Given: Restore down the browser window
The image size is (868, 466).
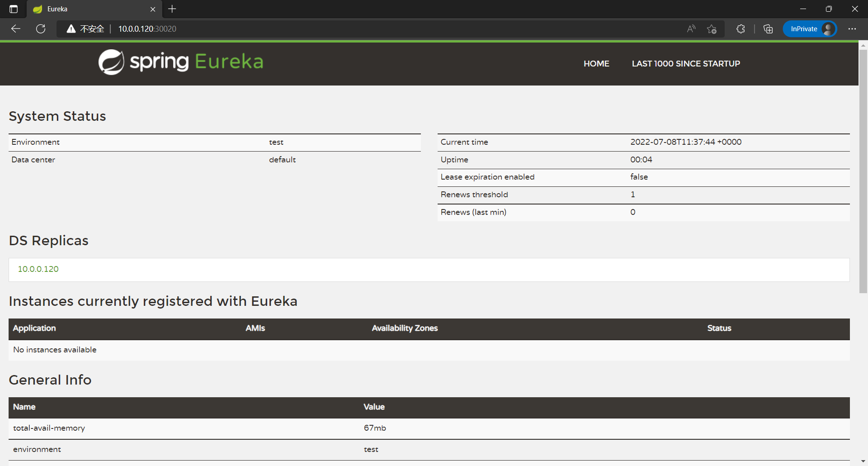Looking at the screenshot, I should tap(829, 9).
